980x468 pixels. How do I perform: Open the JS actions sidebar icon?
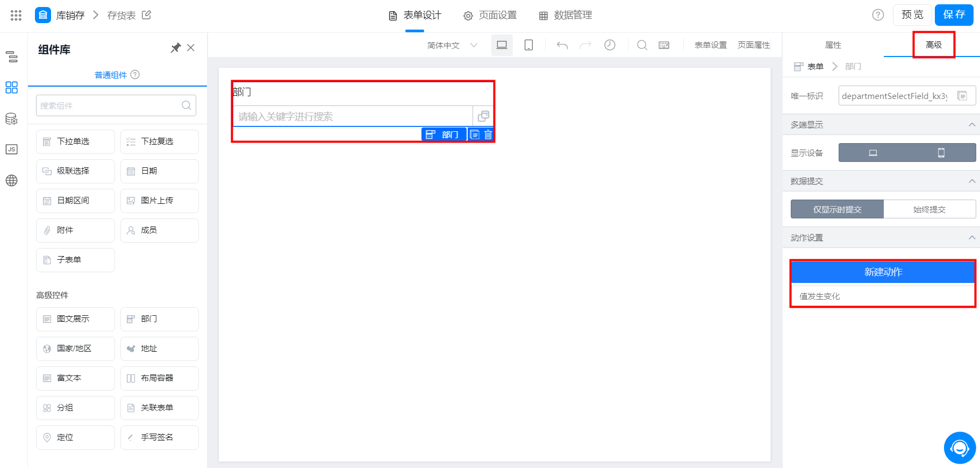click(x=12, y=149)
